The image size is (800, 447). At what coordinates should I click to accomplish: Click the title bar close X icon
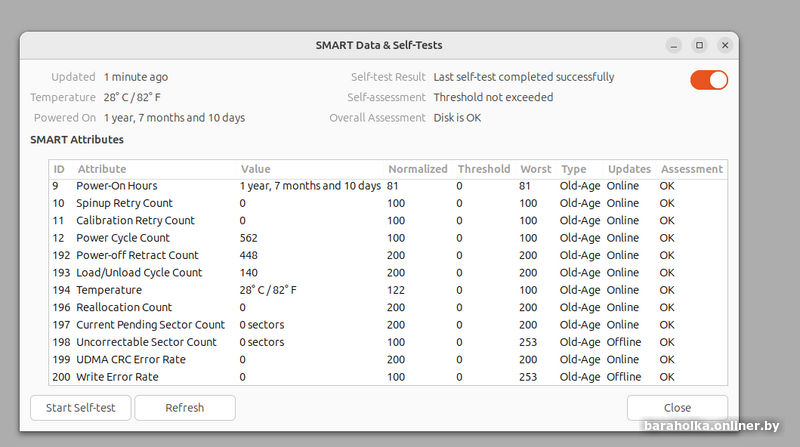(x=724, y=45)
